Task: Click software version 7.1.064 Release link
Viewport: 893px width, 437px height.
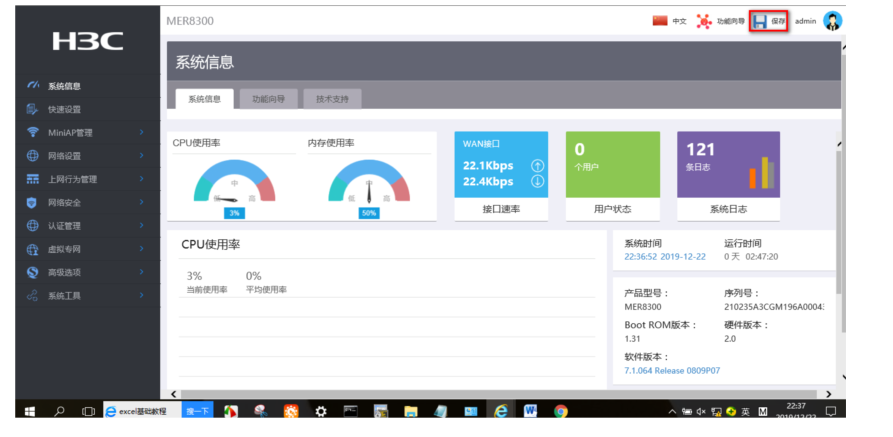Action: pyautogui.click(x=672, y=371)
